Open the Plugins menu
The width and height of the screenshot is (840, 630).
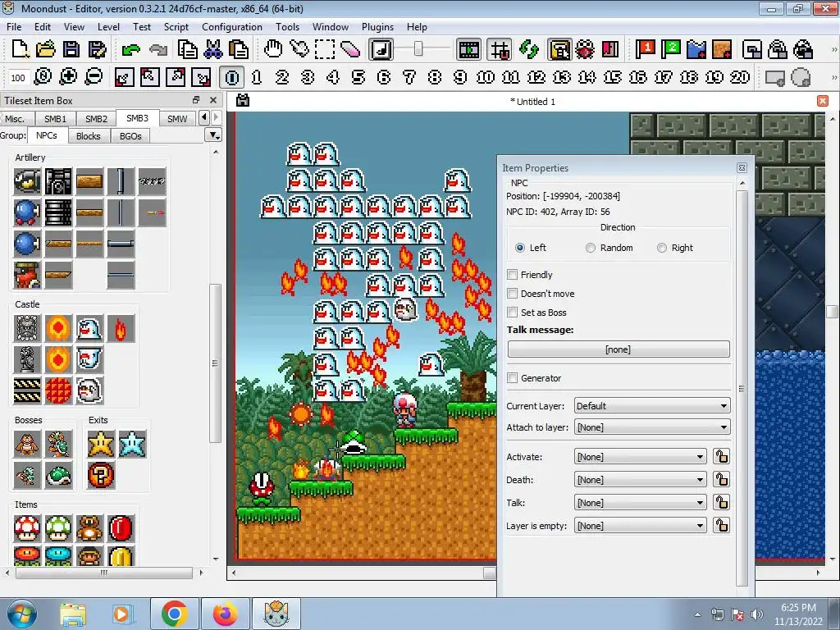377,27
